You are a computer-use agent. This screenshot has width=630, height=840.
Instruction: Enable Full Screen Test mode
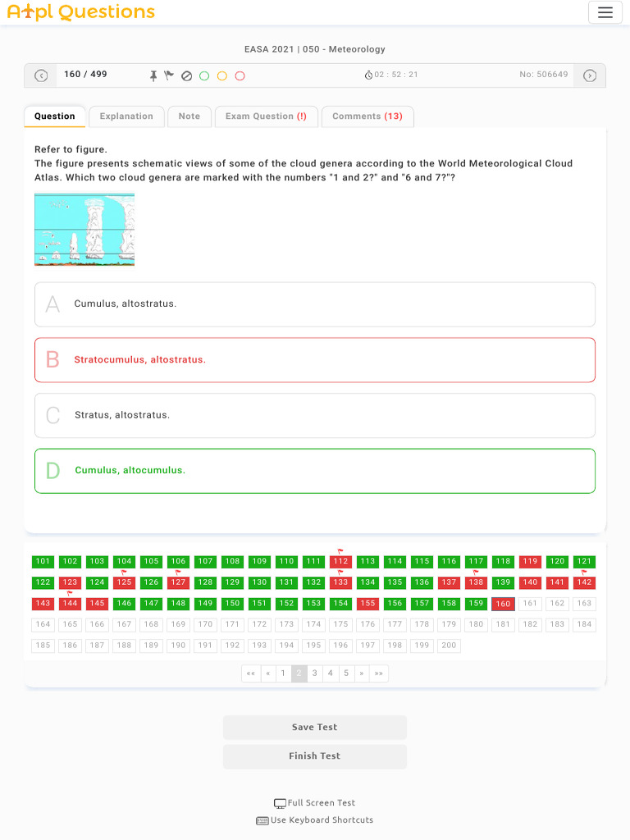(x=315, y=803)
